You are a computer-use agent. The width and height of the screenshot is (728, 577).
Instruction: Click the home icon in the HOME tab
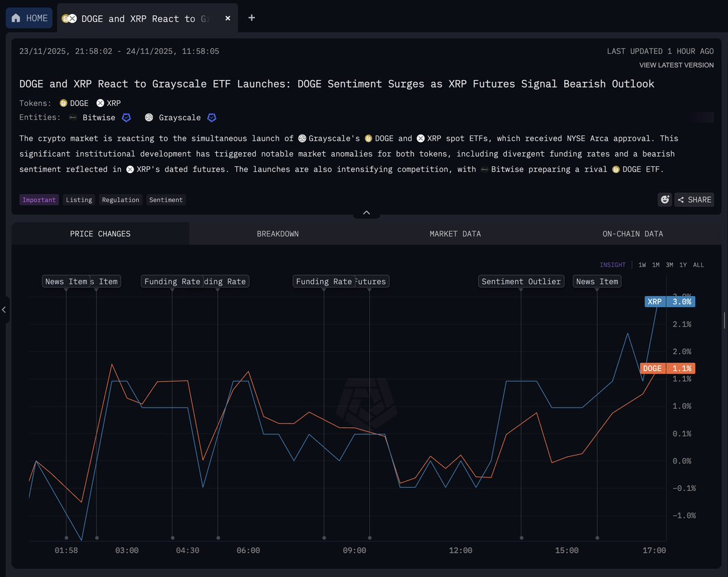[16, 18]
